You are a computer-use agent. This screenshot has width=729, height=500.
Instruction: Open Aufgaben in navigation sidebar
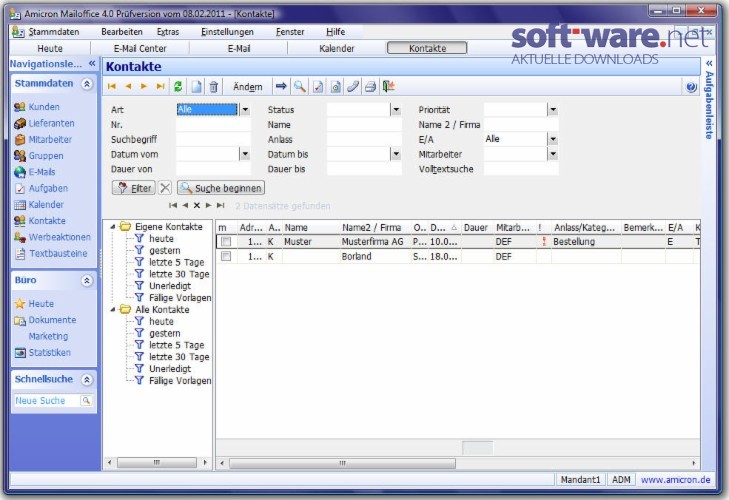click(x=41, y=188)
